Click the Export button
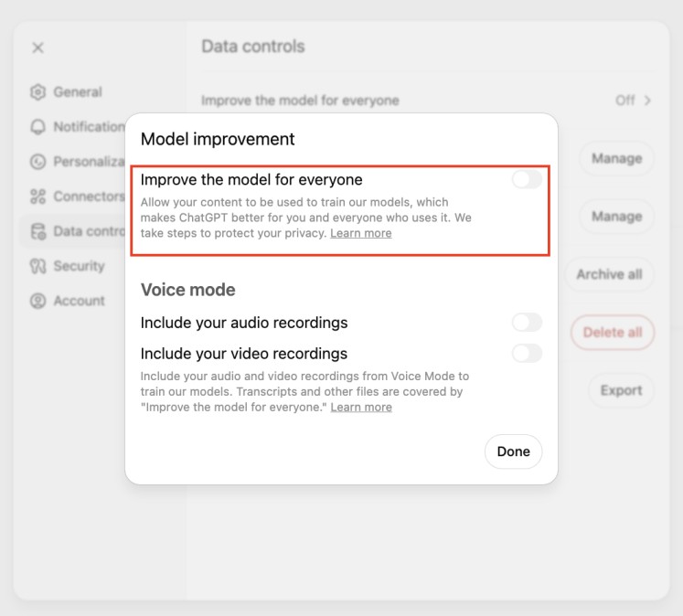The image size is (683, 616). tap(621, 390)
